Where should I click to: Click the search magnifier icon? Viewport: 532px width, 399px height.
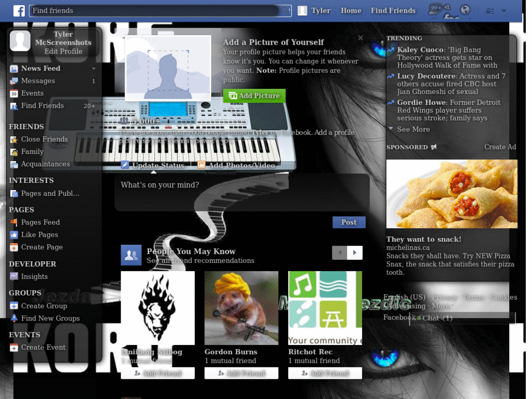[x=285, y=11]
